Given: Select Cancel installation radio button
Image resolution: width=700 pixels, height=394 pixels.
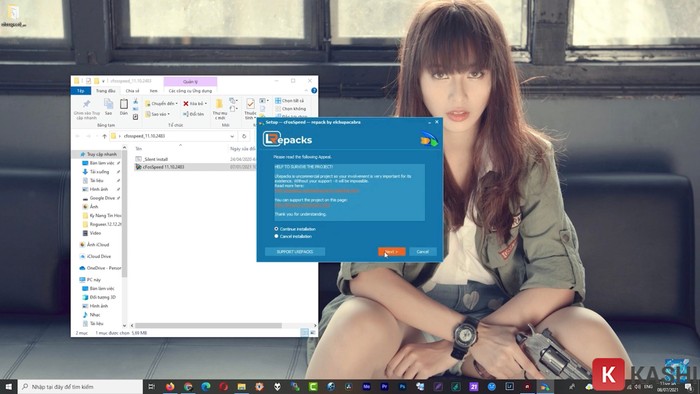Looking at the screenshot, I should click(276, 236).
